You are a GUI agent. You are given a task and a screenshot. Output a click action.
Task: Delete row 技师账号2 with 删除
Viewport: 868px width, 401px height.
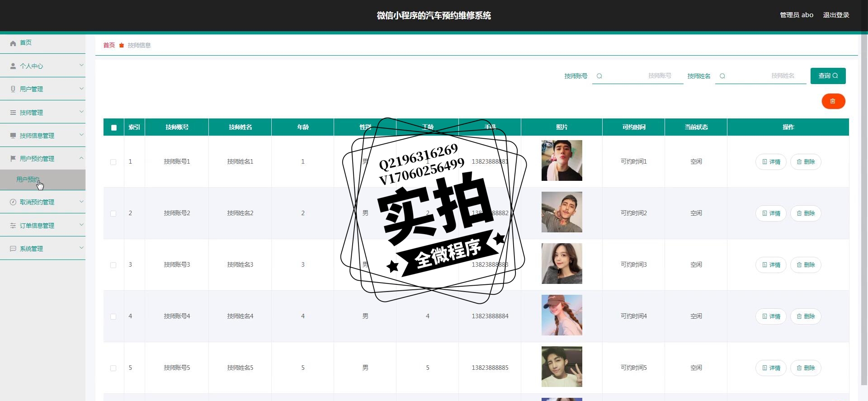tap(806, 213)
